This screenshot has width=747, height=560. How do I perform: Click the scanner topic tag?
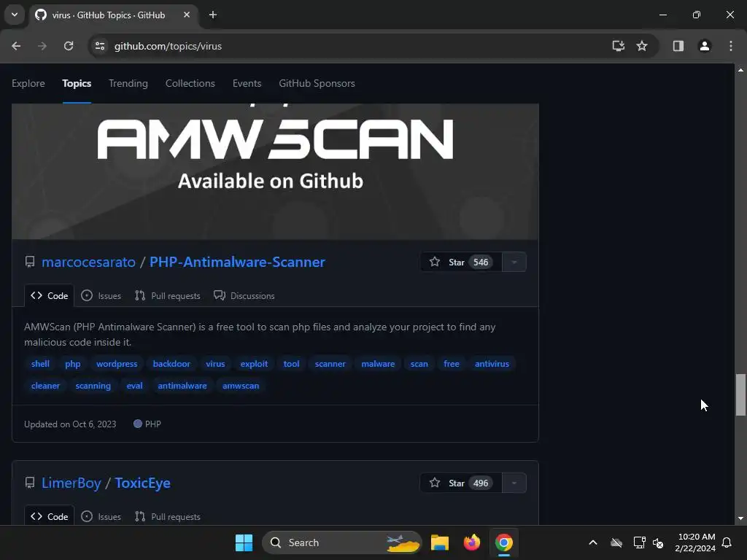click(x=330, y=364)
